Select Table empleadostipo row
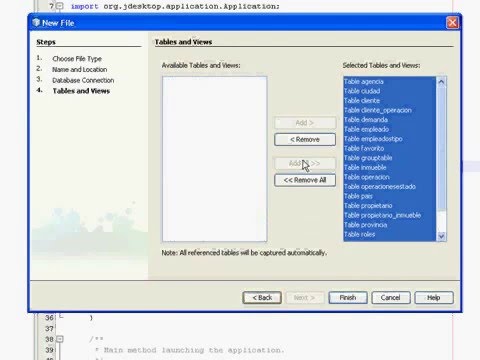The image size is (480, 360). [390, 139]
